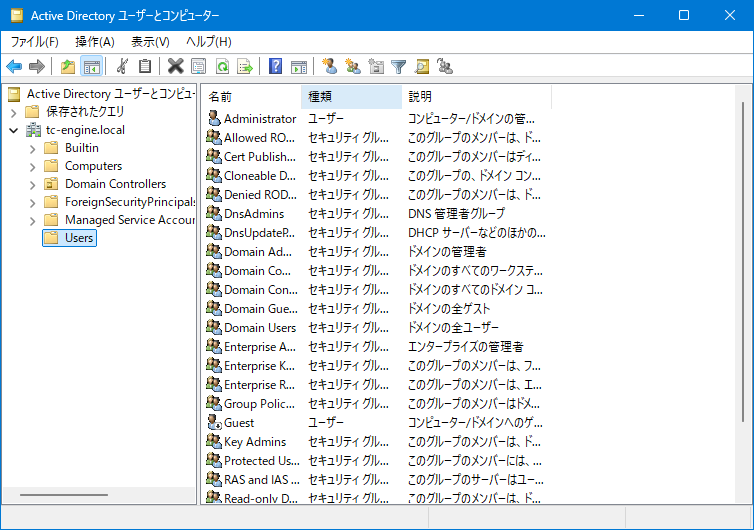This screenshot has height=530, width=754.
Task: Open filter options funnel icon
Action: pos(399,66)
